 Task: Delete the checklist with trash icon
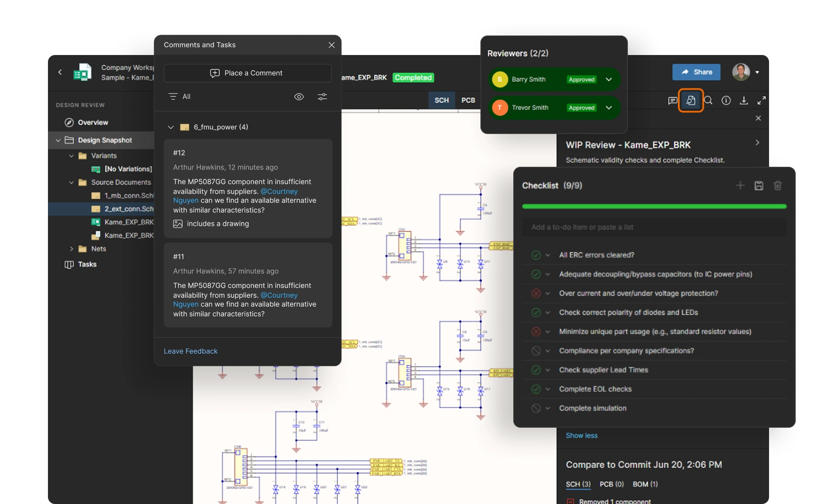[777, 185]
